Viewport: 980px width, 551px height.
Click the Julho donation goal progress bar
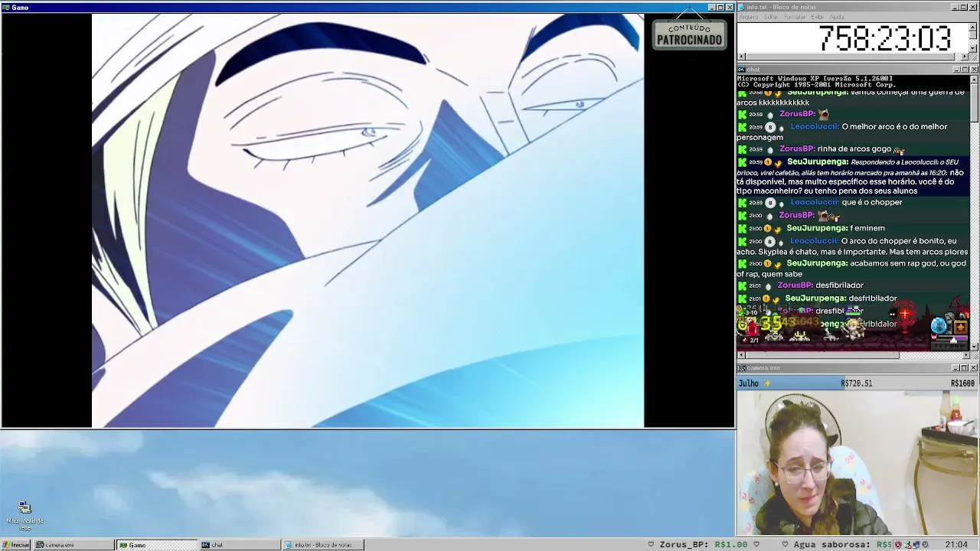click(857, 383)
